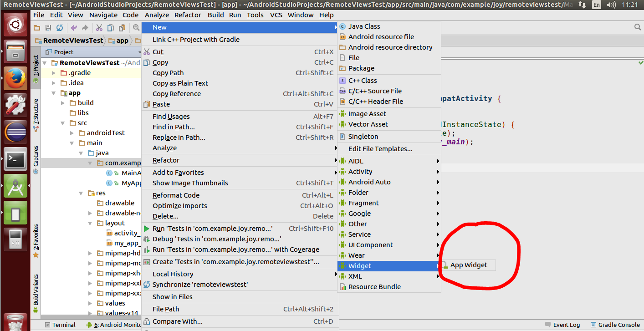This screenshot has width=644, height=331.
Task: Open the Navigate menu
Action: [x=103, y=15]
